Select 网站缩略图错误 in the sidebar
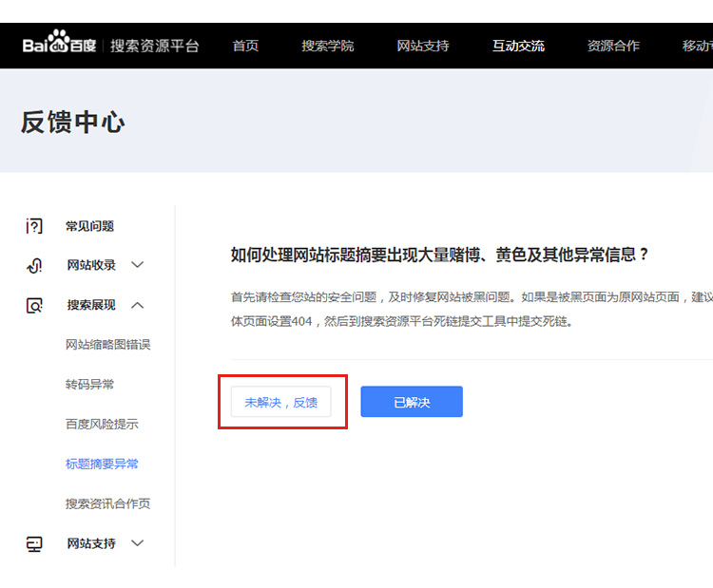This screenshot has height=588, width=713. tap(107, 345)
